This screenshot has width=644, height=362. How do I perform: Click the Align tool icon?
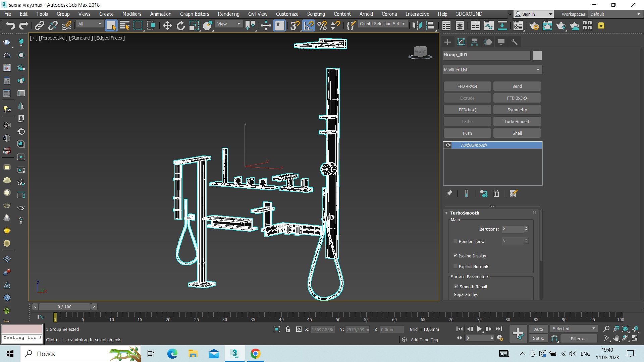pos(430,25)
